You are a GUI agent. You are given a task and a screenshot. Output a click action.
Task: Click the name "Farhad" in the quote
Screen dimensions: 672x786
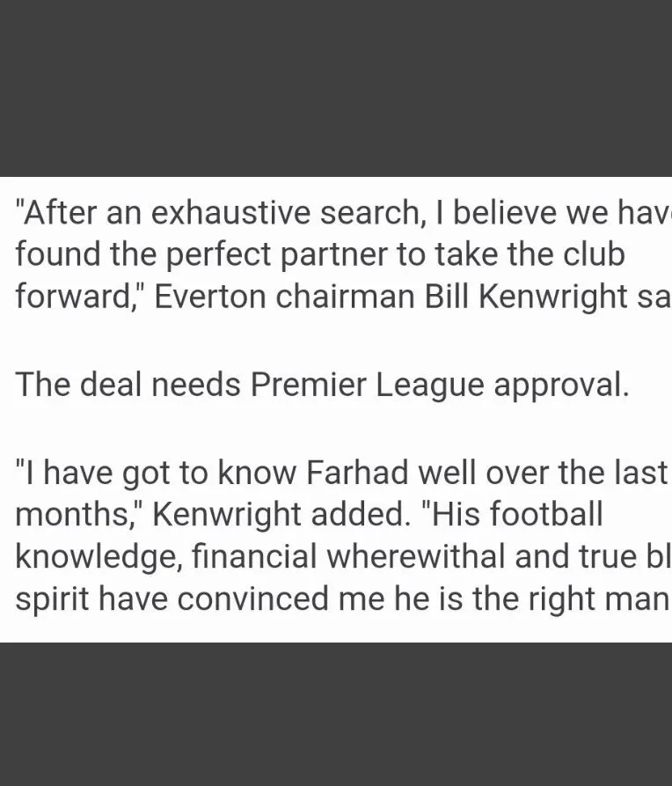357,473
